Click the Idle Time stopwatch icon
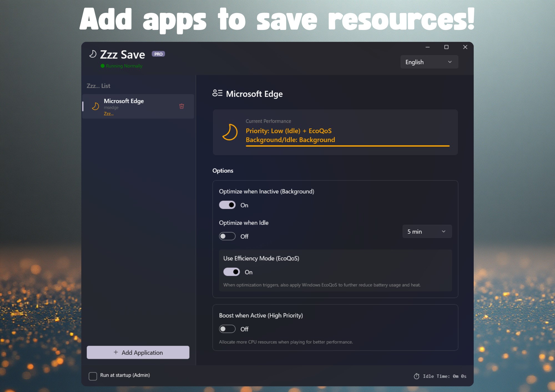 (417, 376)
